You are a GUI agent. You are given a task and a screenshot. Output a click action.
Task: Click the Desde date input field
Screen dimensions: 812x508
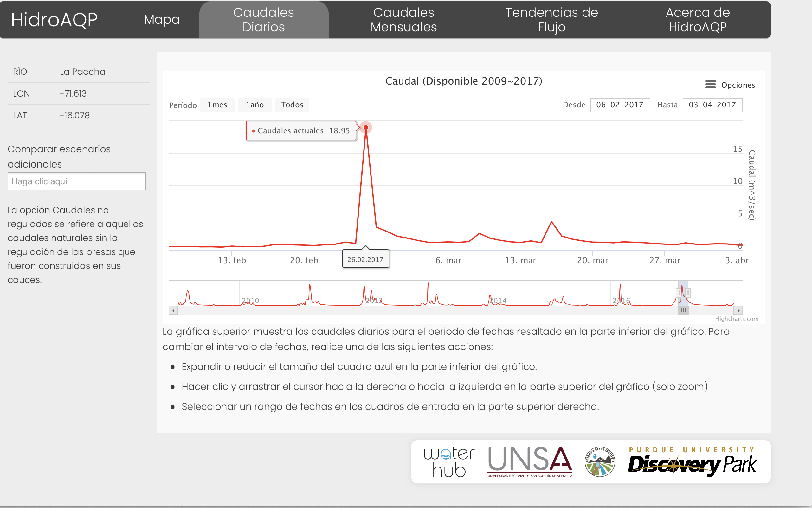click(620, 105)
